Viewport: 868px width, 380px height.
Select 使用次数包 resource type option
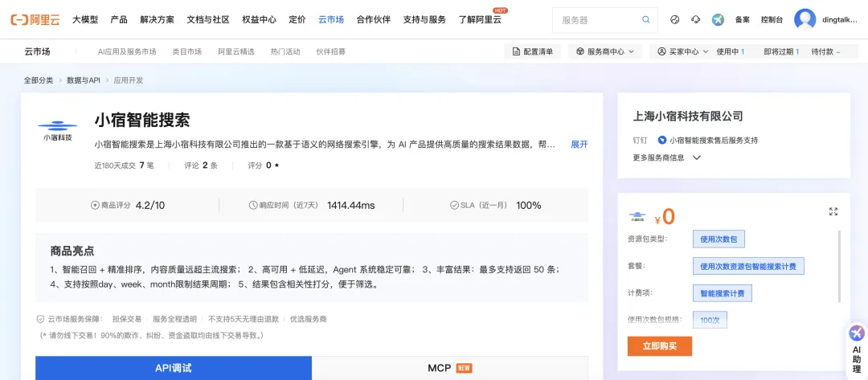click(x=719, y=239)
